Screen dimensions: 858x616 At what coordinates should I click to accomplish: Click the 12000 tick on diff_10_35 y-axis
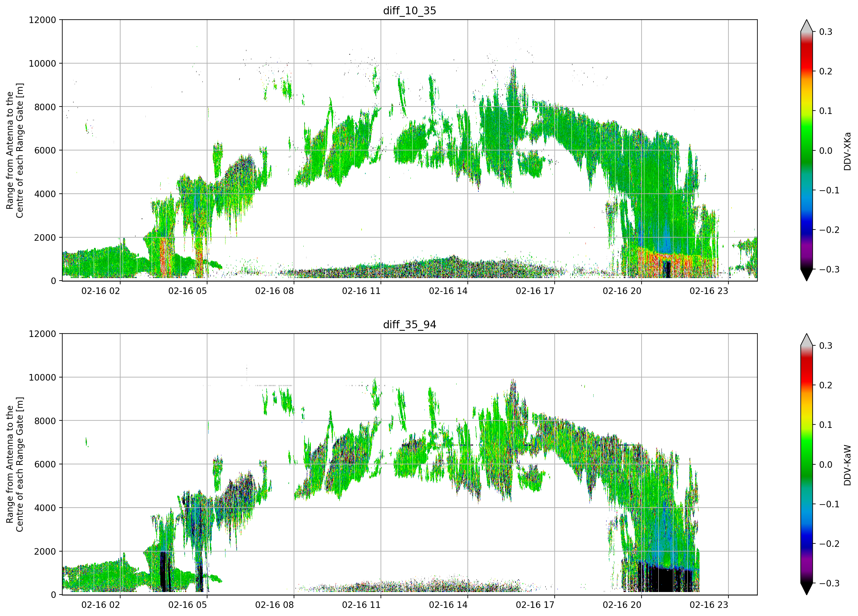click(42, 20)
